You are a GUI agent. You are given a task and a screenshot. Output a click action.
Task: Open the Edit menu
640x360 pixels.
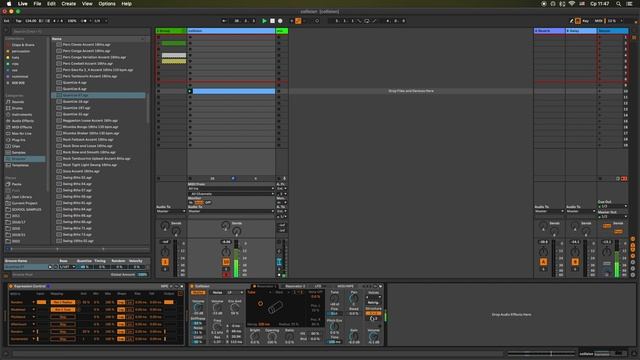tap(51, 4)
